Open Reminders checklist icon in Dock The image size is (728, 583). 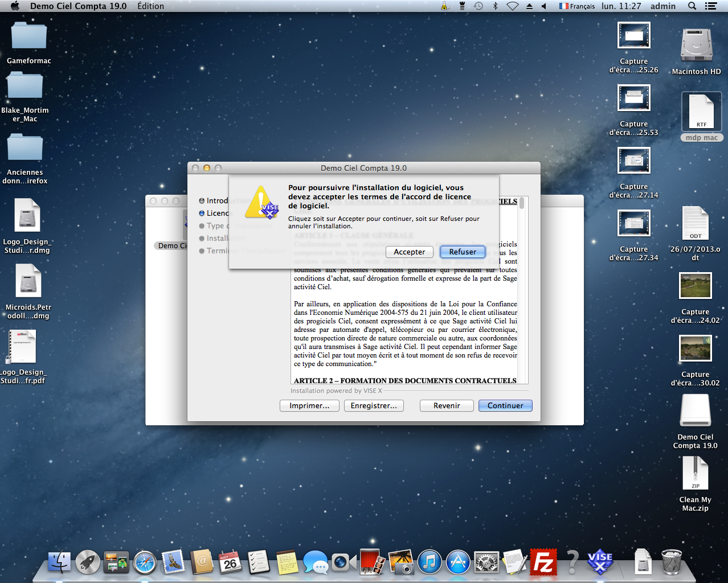259,563
